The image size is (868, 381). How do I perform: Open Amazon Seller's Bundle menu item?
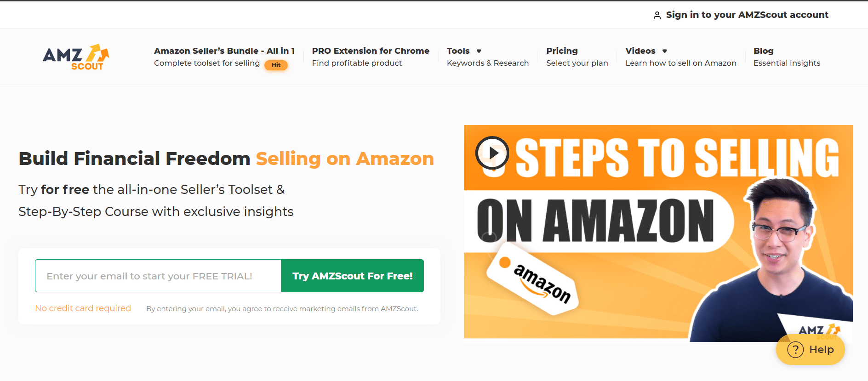pos(224,51)
